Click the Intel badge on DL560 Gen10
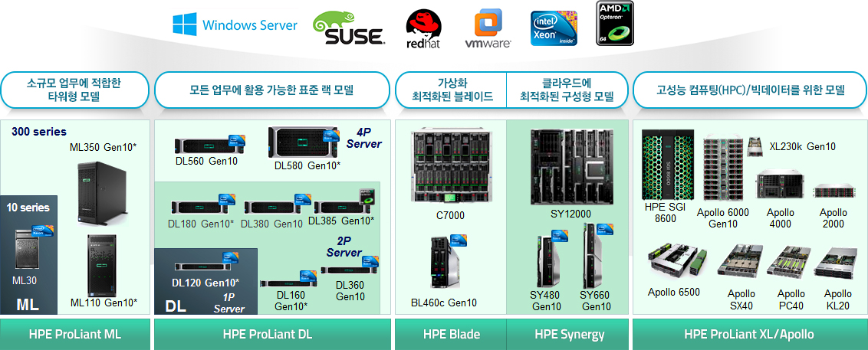 (x=237, y=140)
